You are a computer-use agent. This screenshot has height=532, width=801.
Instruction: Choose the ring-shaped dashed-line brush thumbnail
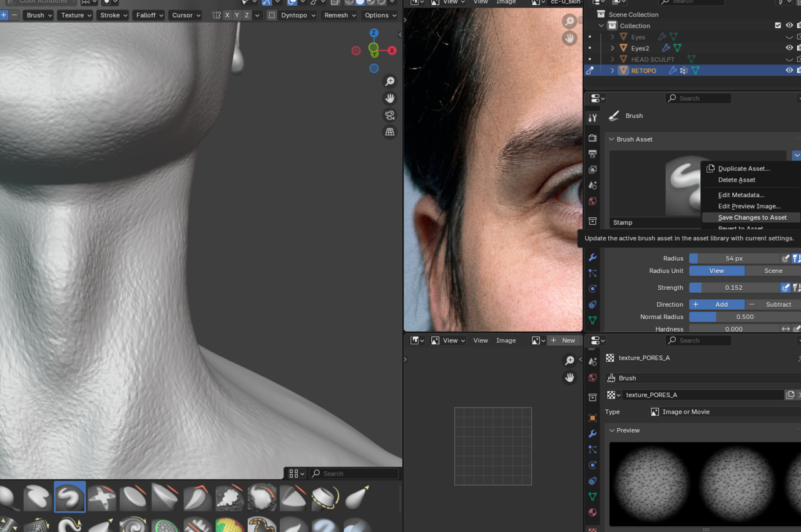pyautogui.click(x=325, y=498)
